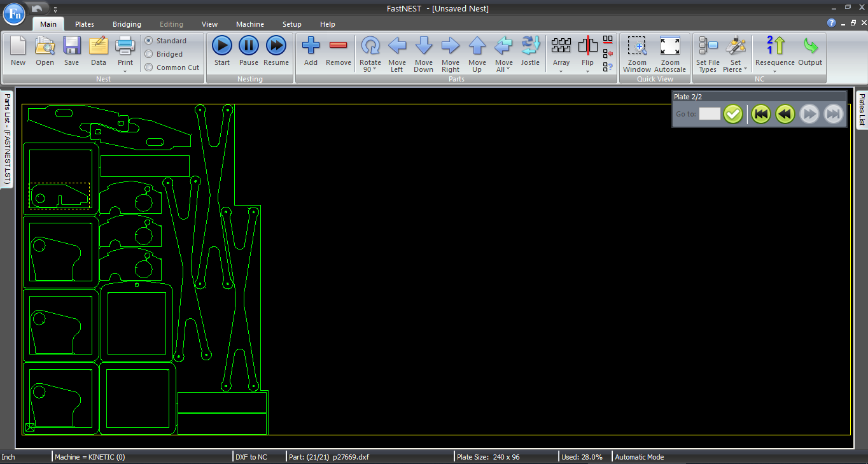Viewport: 868px width, 464px height.
Task: Open the FastNEST application menu orb
Action: (14, 13)
